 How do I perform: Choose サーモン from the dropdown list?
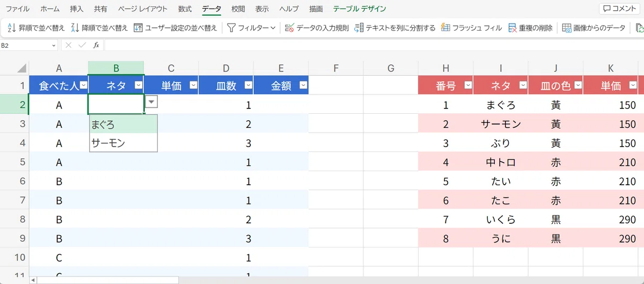point(123,143)
